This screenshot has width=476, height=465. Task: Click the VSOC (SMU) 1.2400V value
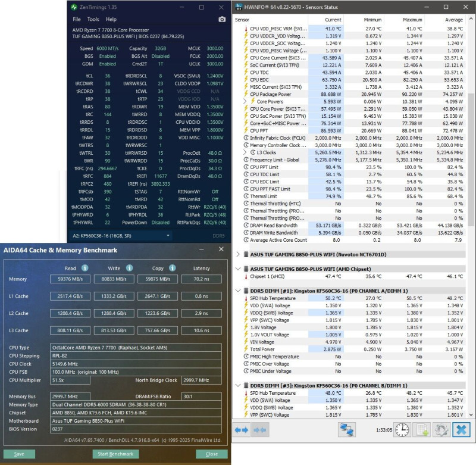215,76
